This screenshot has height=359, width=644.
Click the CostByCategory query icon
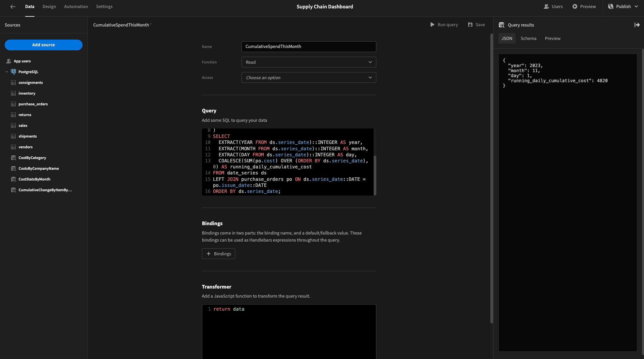click(13, 158)
